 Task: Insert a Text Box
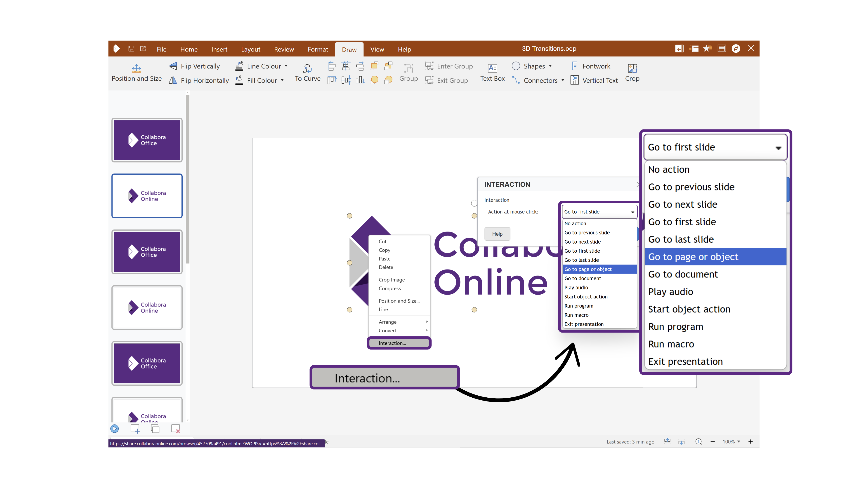point(492,73)
